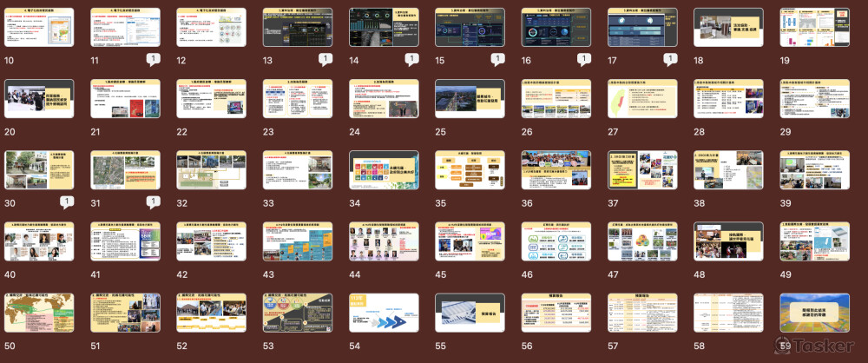The height and width of the screenshot is (363, 868).
Task: Click the comment bubble on slide 16
Action: 583,59
